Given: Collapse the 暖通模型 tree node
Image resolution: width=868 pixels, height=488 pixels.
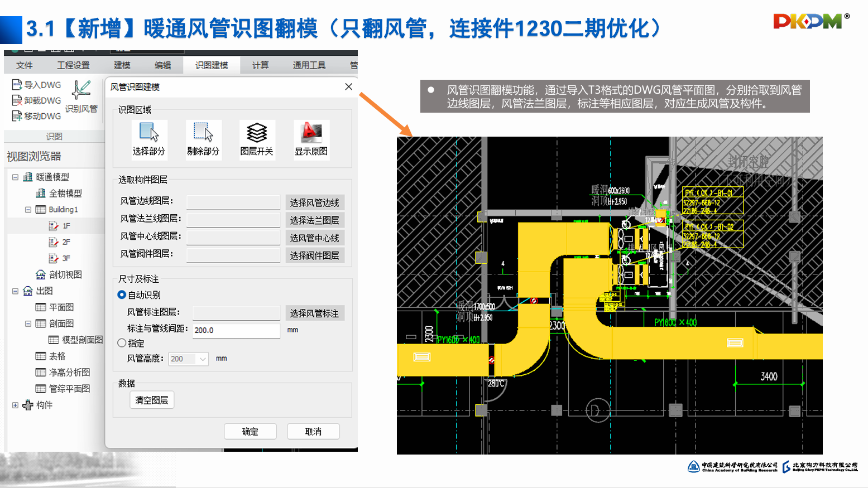Looking at the screenshot, I should (x=15, y=177).
